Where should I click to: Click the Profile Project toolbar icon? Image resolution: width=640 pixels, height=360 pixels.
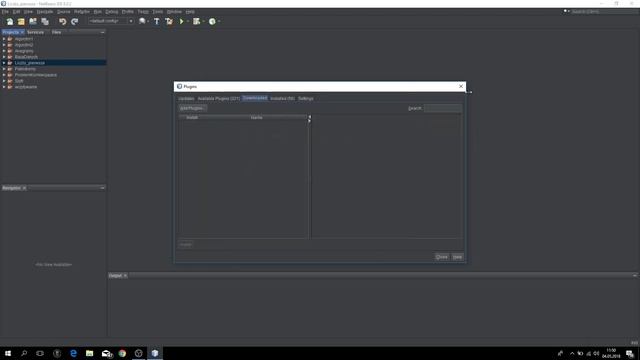(x=212, y=21)
